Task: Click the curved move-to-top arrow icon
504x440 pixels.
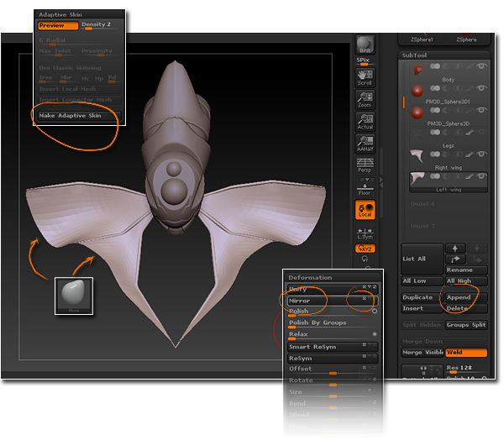Action: pos(454,259)
